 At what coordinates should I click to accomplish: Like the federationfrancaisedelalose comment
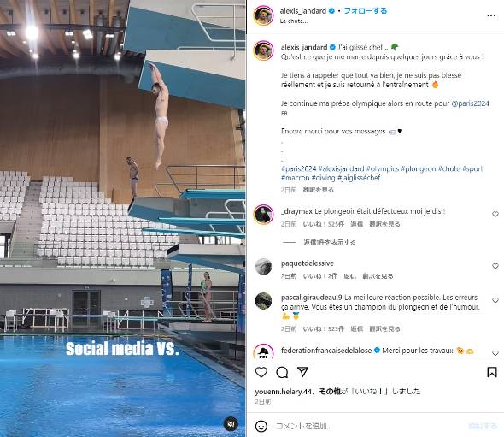(495, 353)
